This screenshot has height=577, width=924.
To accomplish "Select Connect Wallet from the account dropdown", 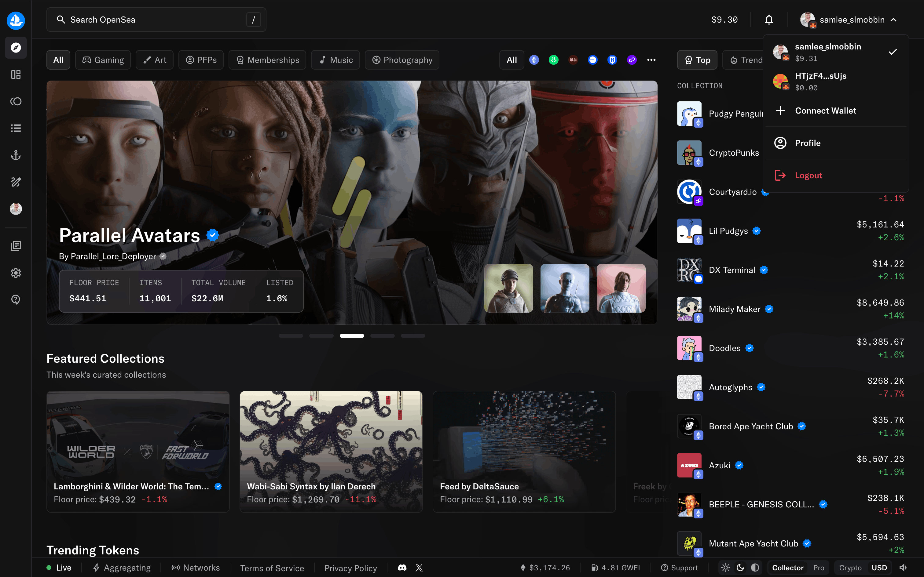I will (826, 110).
